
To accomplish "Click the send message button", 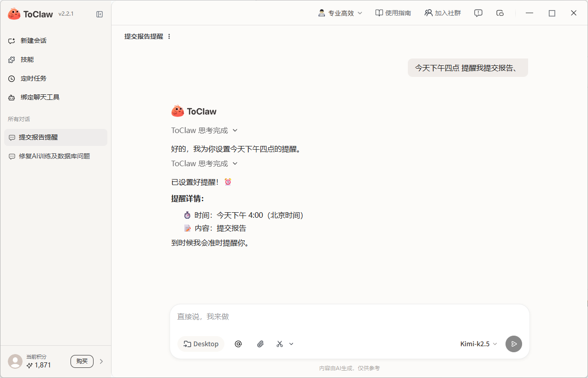I will [514, 344].
